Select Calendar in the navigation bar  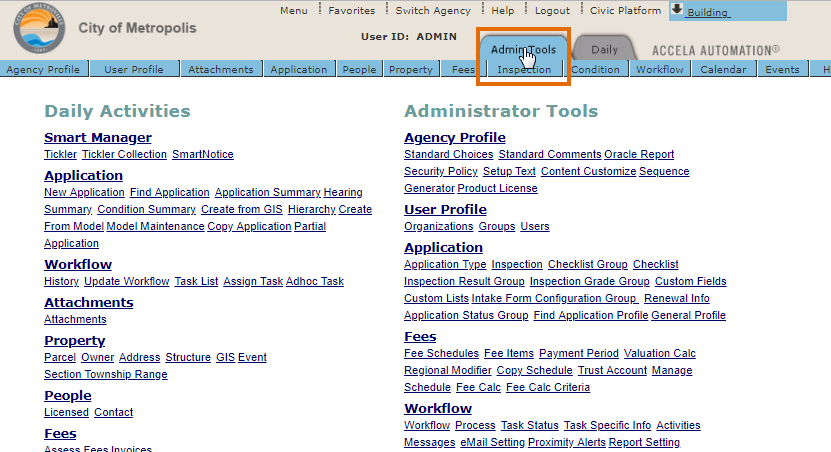tap(722, 70)
